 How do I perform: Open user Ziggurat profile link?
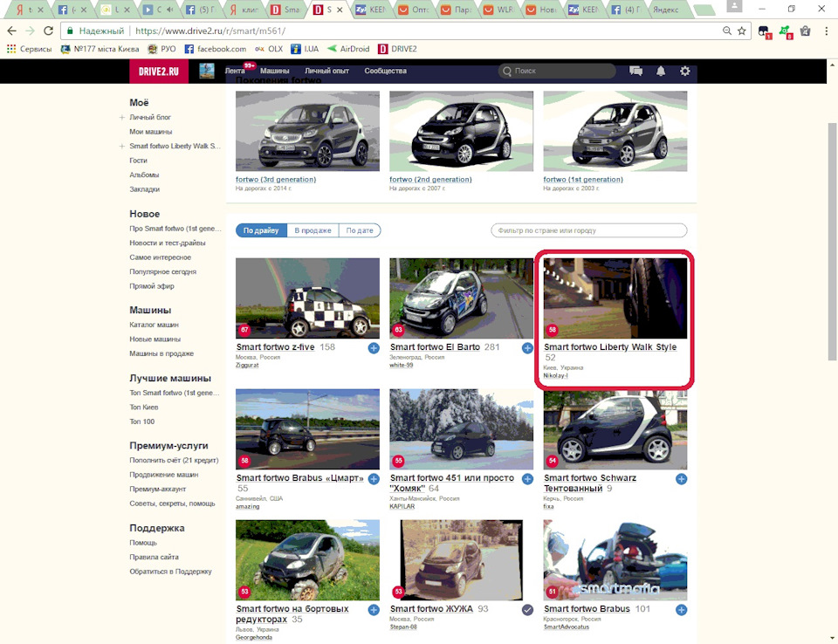click(247, 365)
